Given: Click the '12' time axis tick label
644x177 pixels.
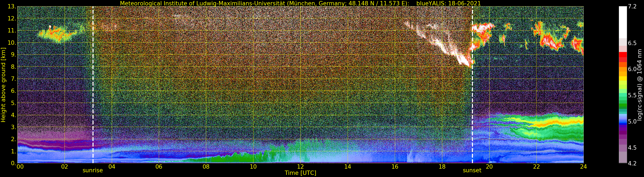Looking at the screenshot, I should pyautogui.click(x=300, y=166).
